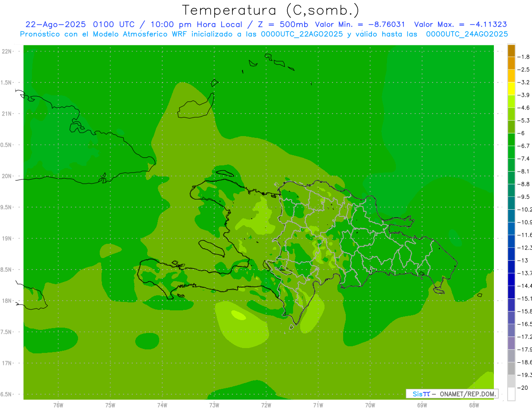Click the "Z = 500mb" level text
This screenshot has height=411, width=532.
[x=282, y=24]
